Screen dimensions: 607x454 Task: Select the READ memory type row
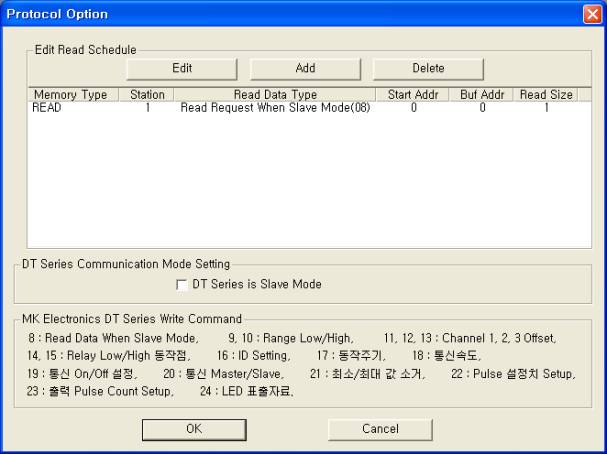click(47, 107)
